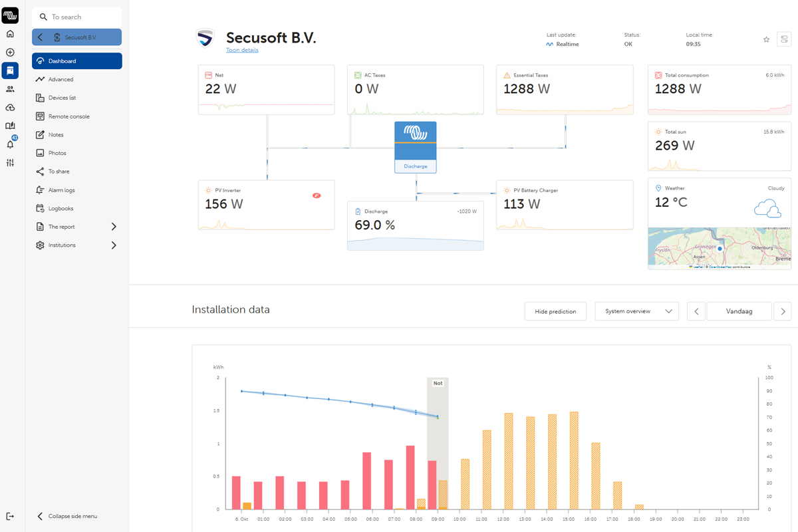
Task: Click the star favorite icon
Action: pyautogui.click(x=766, y=40)
